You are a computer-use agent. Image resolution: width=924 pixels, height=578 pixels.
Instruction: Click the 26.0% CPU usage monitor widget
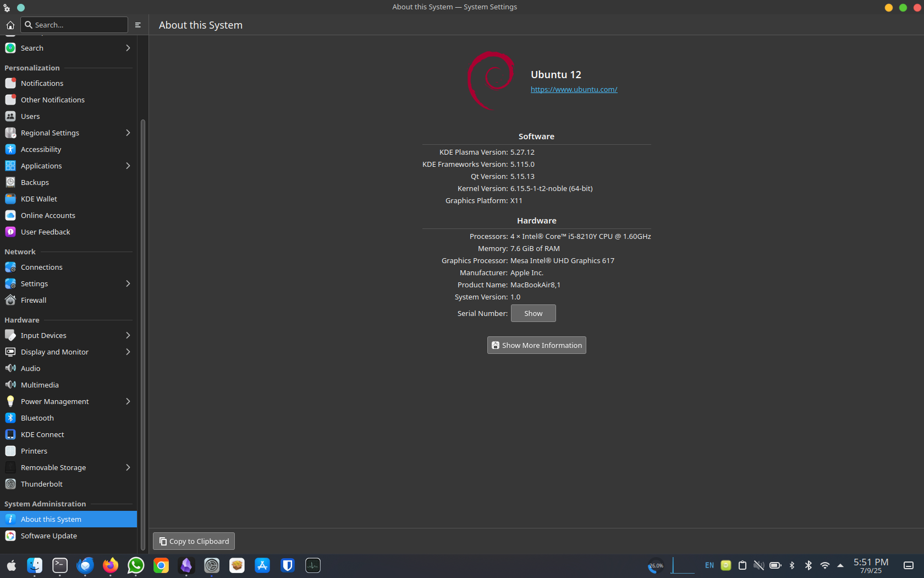(656, 565)
